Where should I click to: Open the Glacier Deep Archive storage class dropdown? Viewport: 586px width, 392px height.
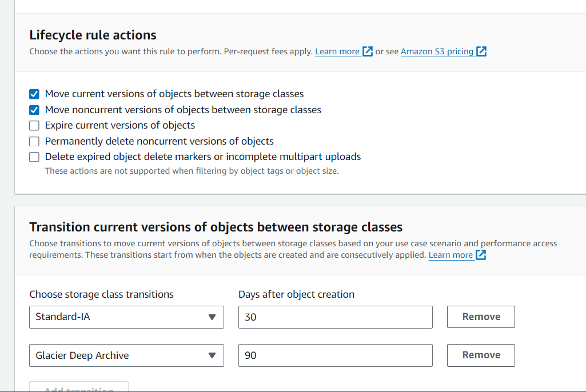click(x=127, y=355)
